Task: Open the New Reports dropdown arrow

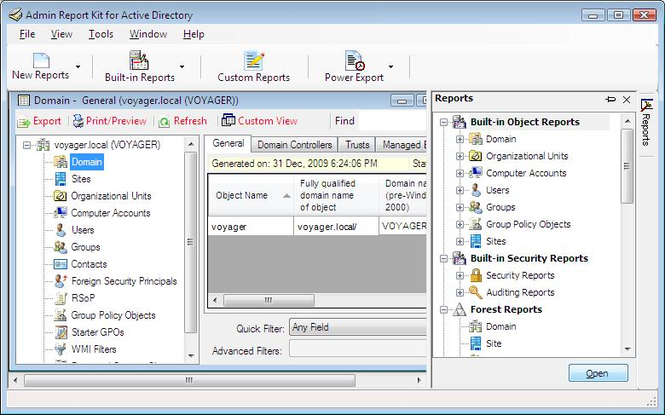Action: pos(78,67)
